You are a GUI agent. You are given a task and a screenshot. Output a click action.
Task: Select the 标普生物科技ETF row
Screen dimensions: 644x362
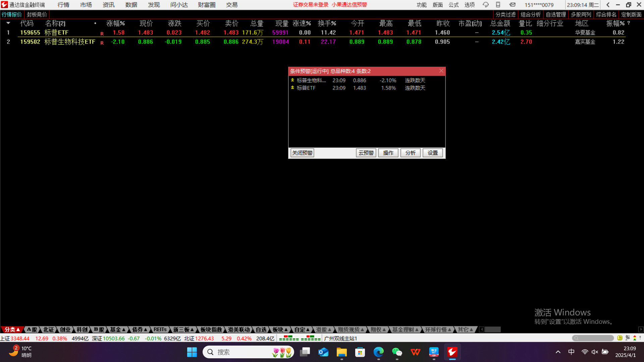tap(70, 42)
